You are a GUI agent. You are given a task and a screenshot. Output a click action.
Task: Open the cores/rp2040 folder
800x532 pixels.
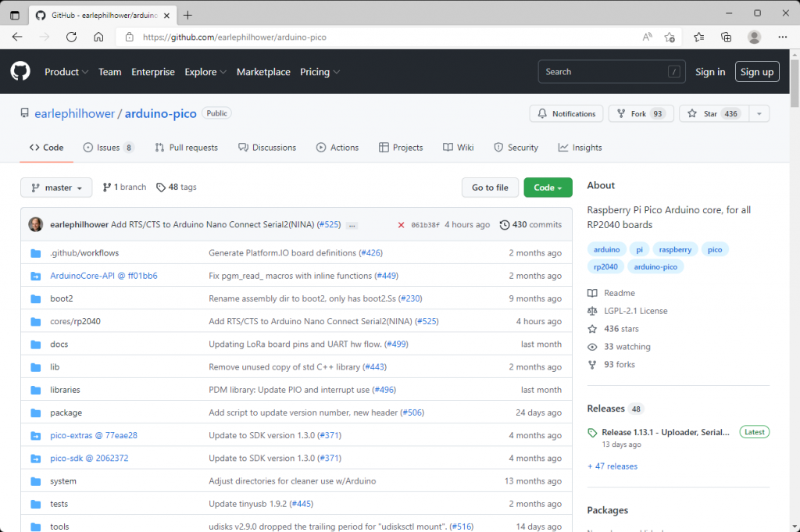coord(75,321)
